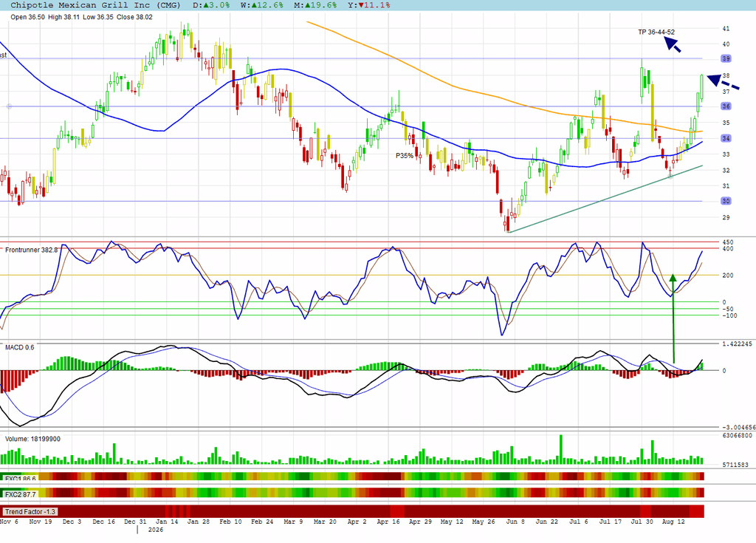
Task: Click the -100 Frontrunner axis label
Action: click(x=729, y=315)
